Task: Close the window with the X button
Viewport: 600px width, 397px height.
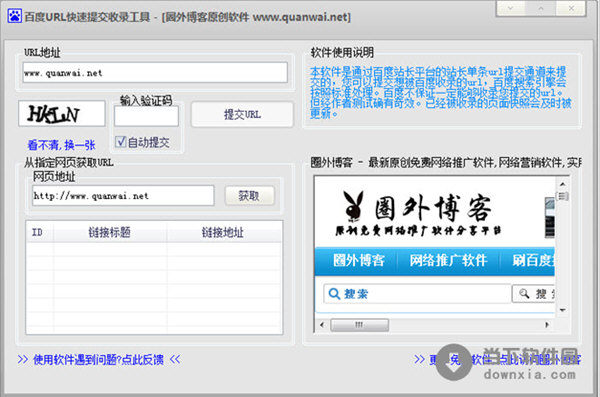Action: click(x=571, y=8)
